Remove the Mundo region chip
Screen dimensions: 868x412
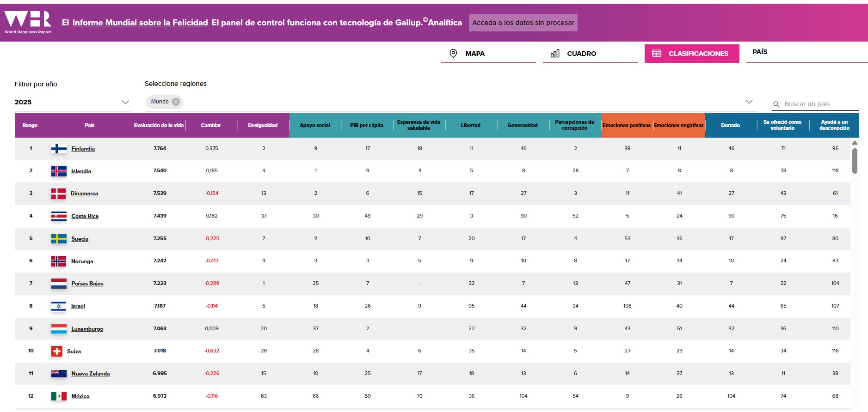point(176,102)
